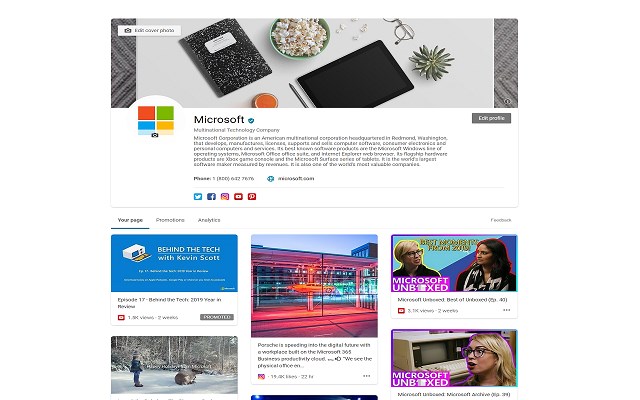Click the PROMOTED badge on Episode 17

217,317
